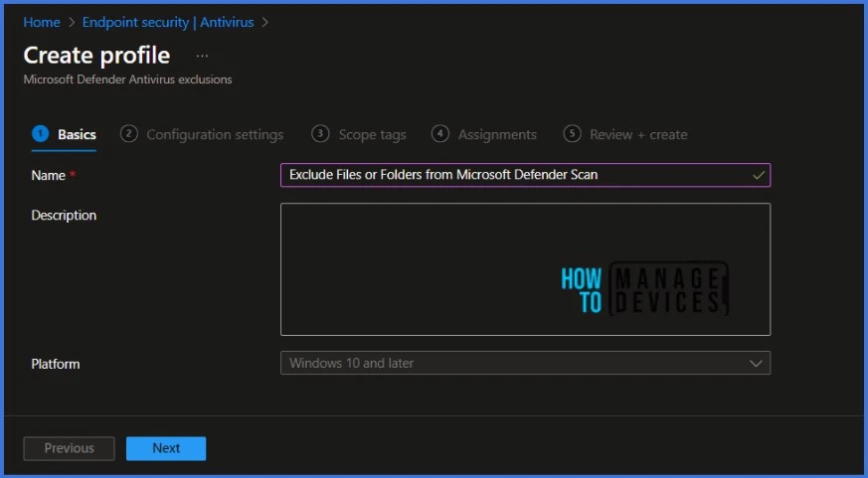Click the Platform label
Viewport: 868px width, 478px height.
click(56, 364)
